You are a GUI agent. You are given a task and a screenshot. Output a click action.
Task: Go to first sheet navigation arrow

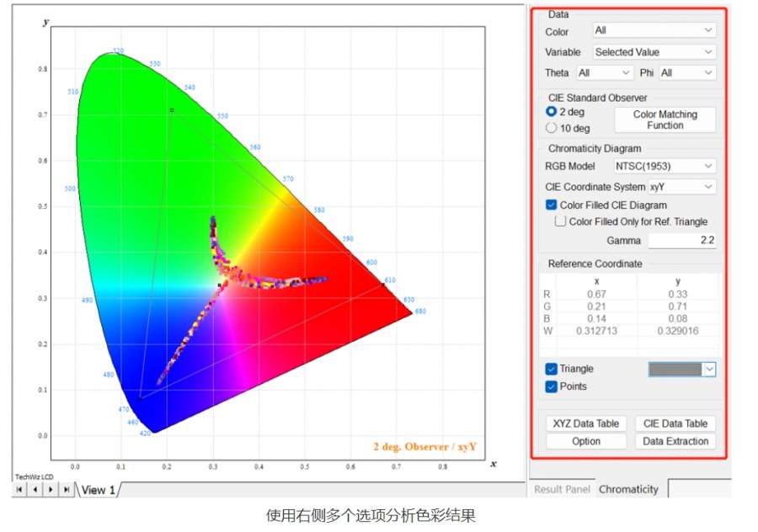(19, 489)
